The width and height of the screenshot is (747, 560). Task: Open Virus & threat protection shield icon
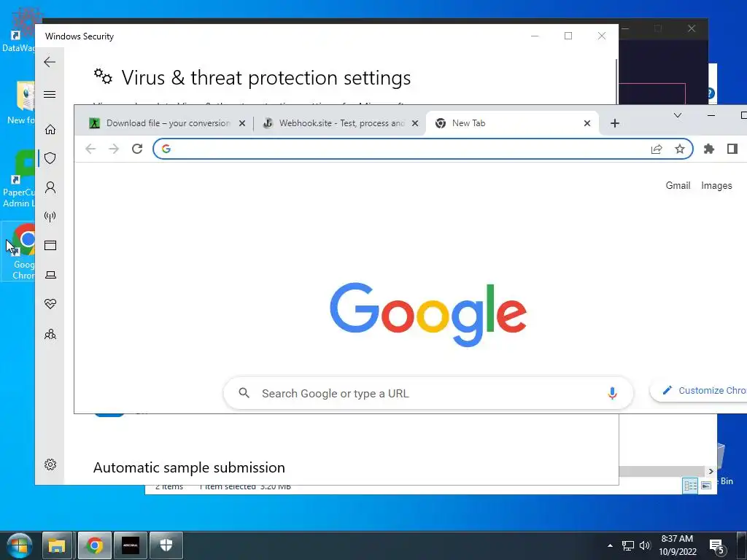point(50,158)
